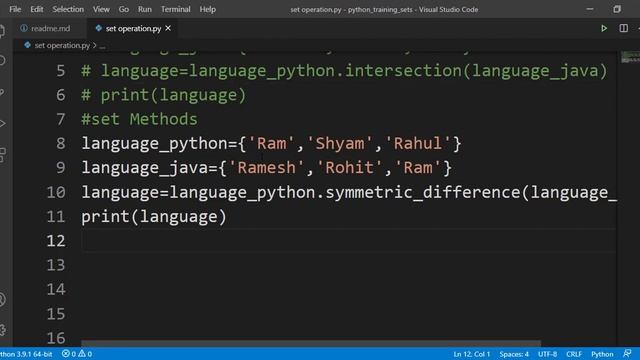Screen dimensions: 640x360
Task: Click the 'Shyam' string on line 8
Action: [x=340, y=143]
